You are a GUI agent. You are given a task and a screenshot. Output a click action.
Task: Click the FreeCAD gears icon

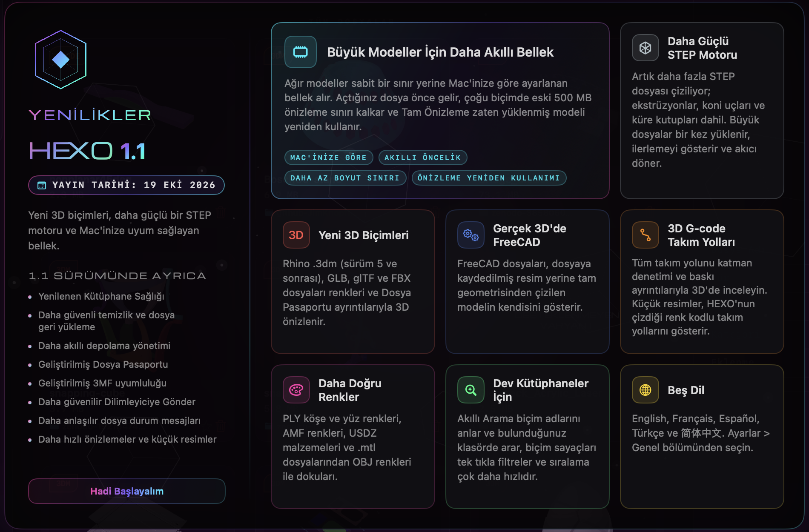pos(471,235)
